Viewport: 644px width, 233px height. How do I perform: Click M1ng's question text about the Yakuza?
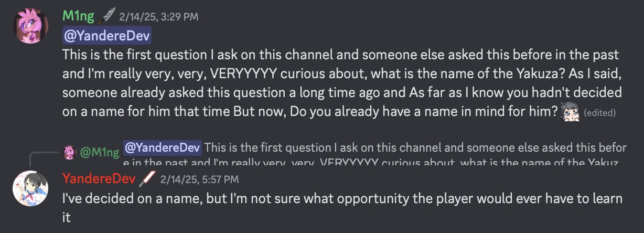[341, 74]
